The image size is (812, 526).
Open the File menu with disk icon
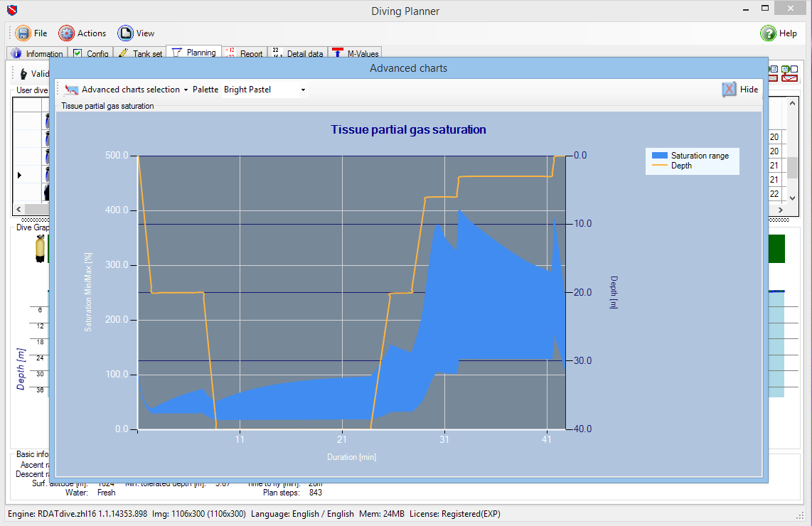[x=31, y=33]
